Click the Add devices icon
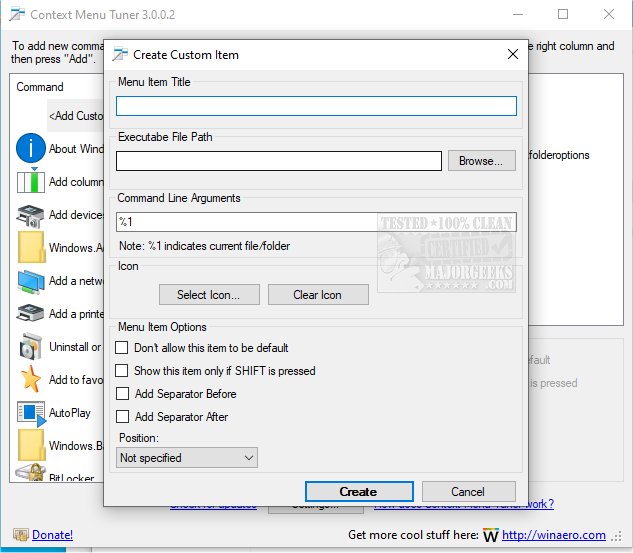This screenshot has width=633, height=553. (30, 215)
